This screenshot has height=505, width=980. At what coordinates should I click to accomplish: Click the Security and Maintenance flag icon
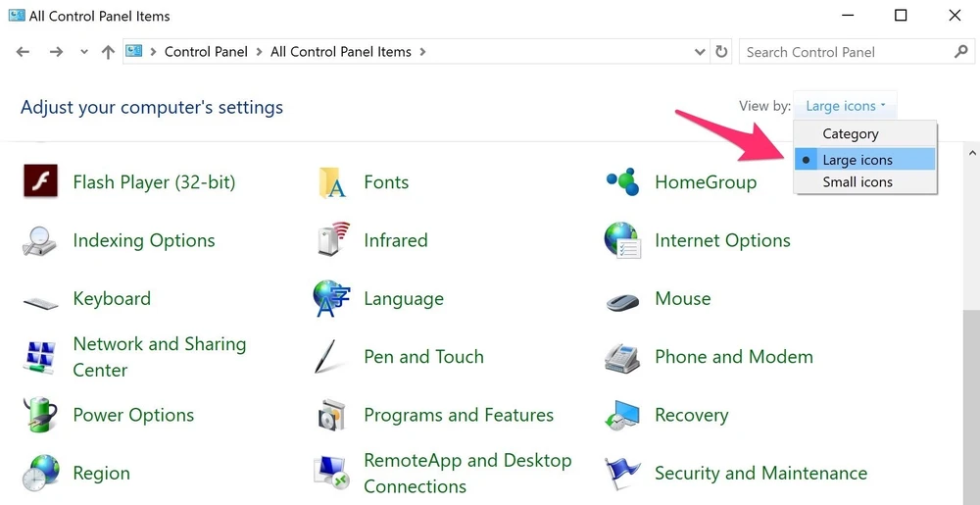[x=622, y=474]
